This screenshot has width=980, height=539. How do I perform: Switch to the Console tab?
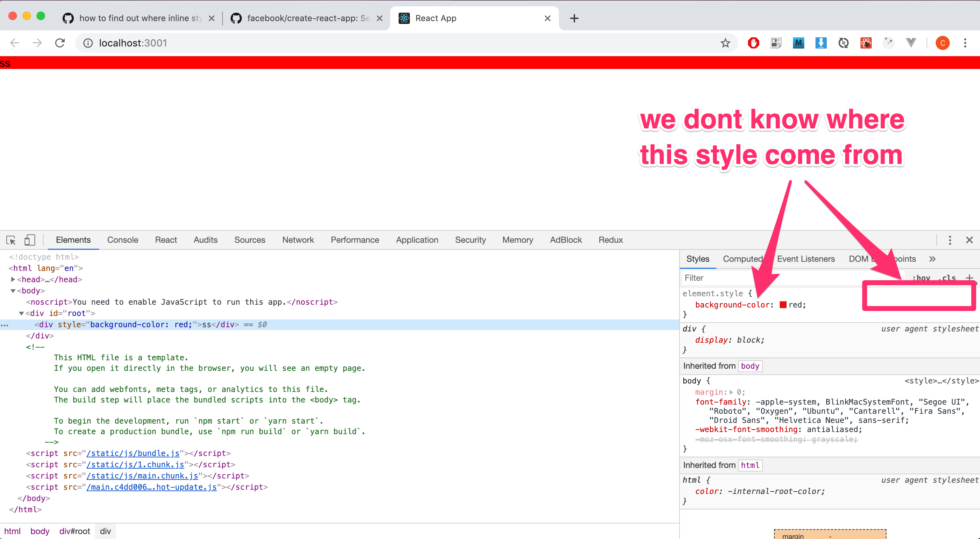122,240
